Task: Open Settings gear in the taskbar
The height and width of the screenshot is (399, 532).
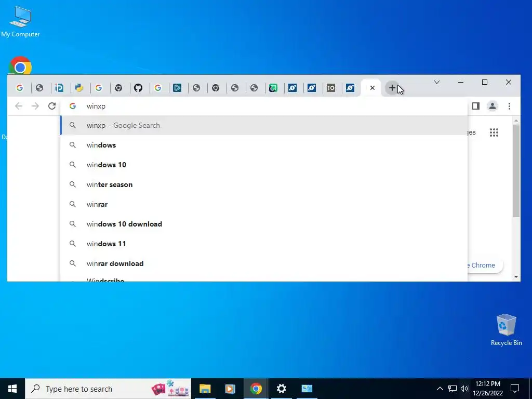Action: [281, 389]
